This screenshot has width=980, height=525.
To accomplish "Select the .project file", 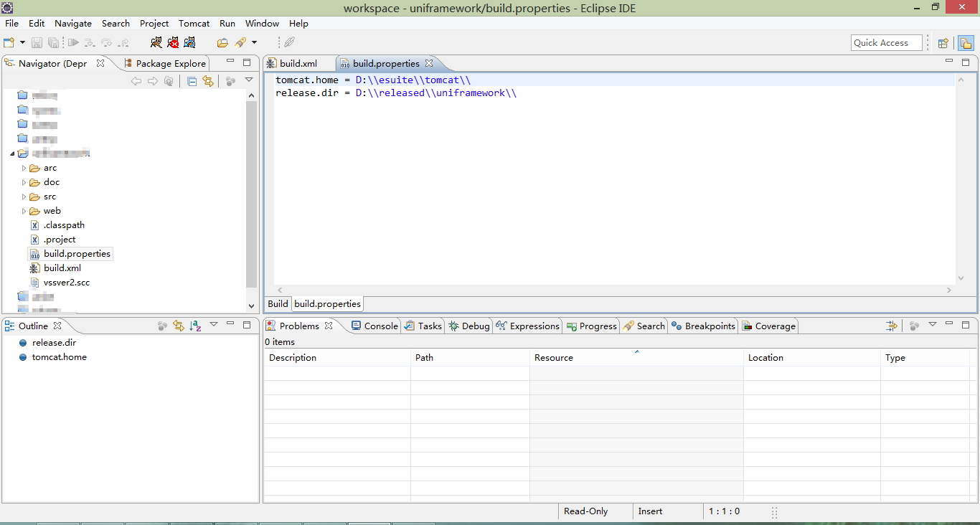I will (60, 240).
